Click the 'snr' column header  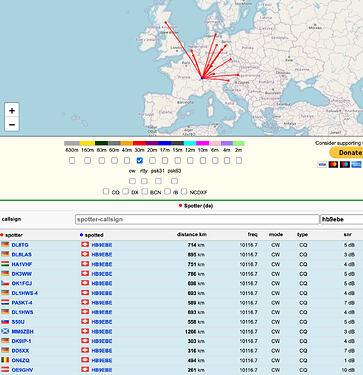click(x=348, y=234)
